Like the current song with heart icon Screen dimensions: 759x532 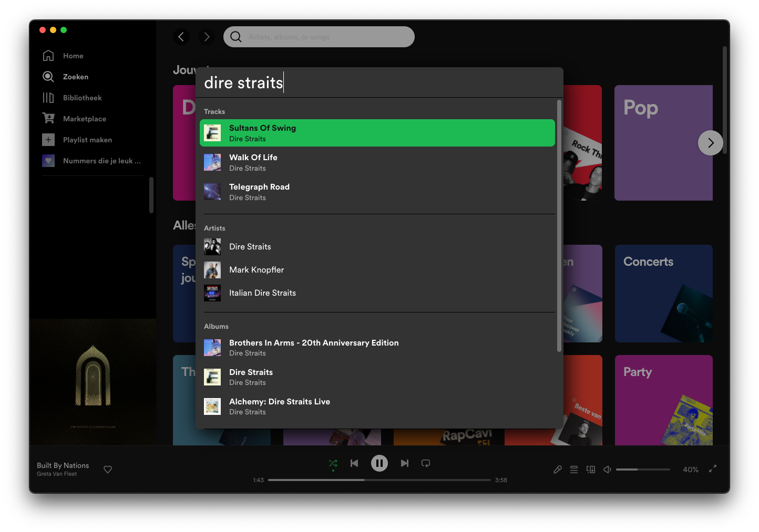point(108,470)
